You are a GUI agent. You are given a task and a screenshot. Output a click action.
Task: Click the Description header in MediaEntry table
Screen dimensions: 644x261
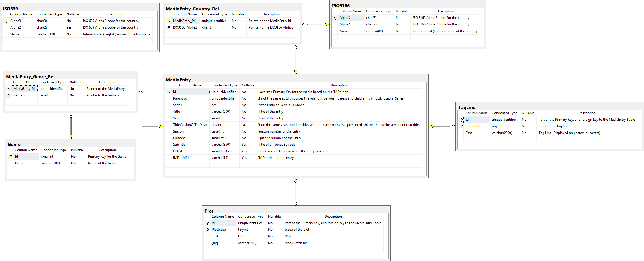coord(339,85)
